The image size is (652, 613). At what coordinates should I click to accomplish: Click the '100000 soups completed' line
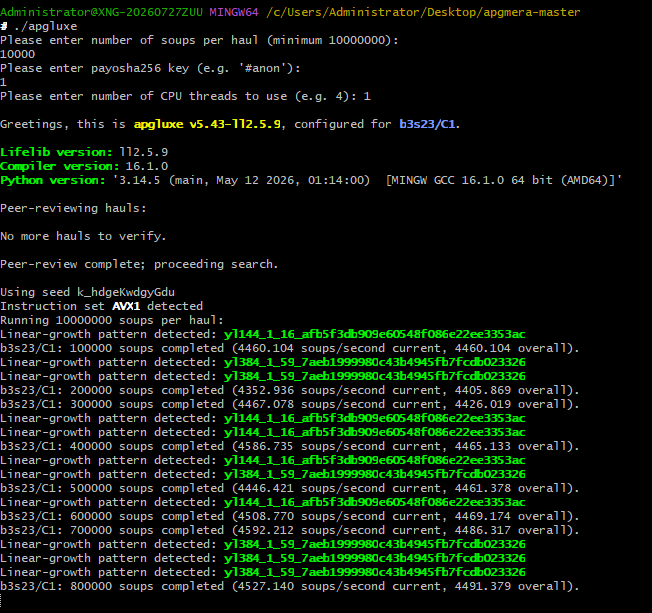pyautogui.click(x=289, y=348)
